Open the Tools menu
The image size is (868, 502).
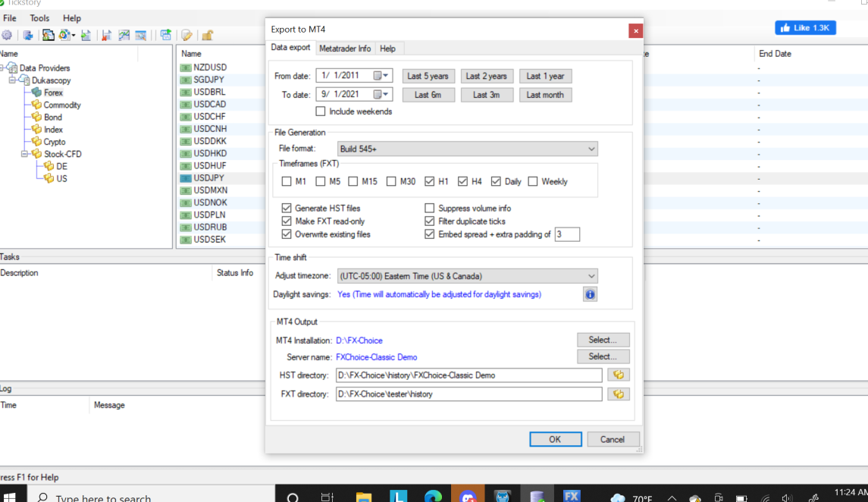pos(39,18)
